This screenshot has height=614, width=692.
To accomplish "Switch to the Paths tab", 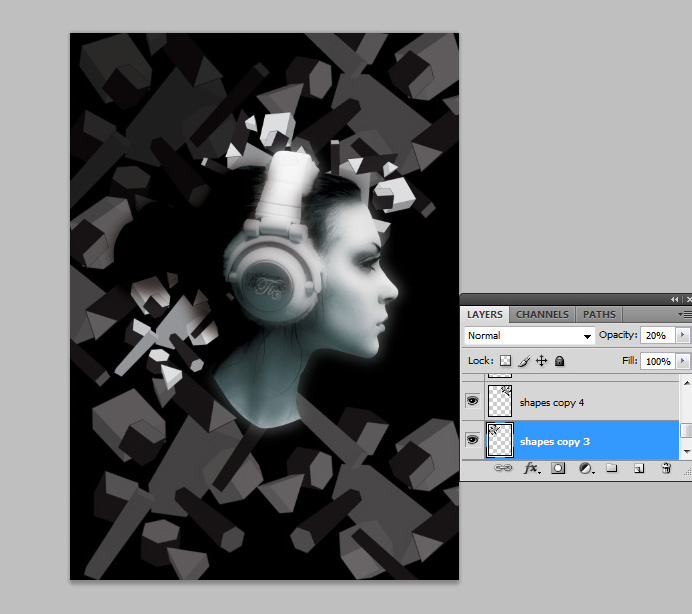I will [x=599, y=314].
